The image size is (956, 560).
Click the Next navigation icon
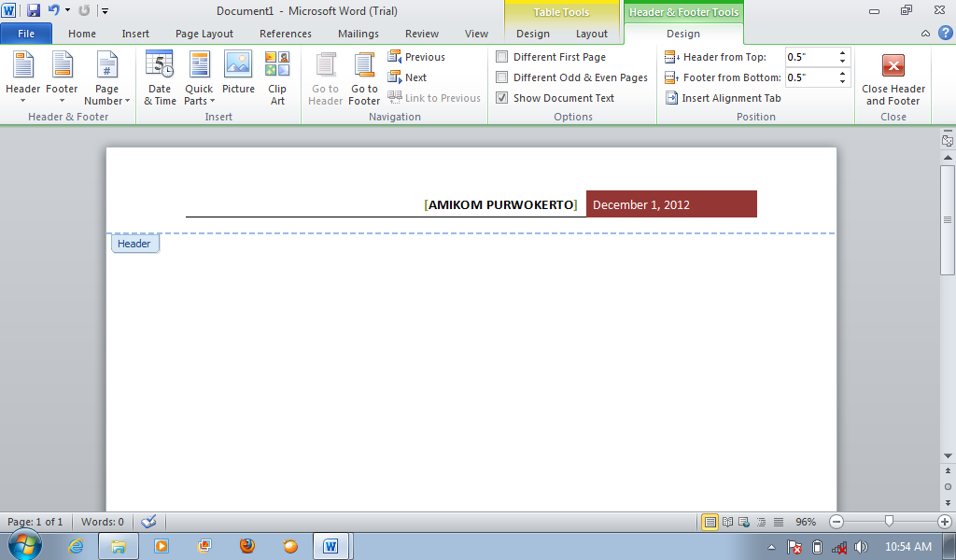pos(393,77)
